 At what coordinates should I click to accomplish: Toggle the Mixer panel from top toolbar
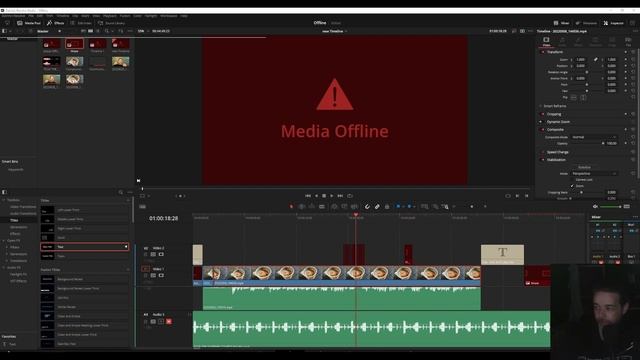point(562,23)
